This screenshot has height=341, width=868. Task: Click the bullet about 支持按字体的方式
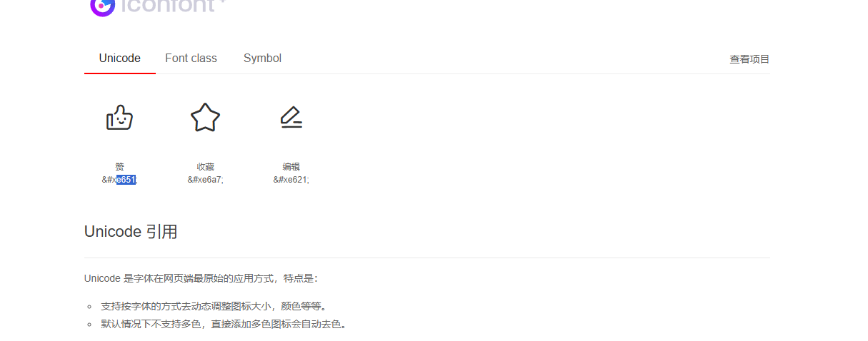214,307
